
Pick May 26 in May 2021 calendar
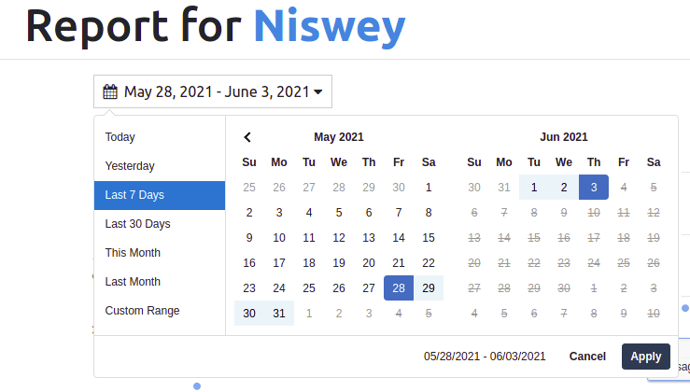pyautogui.click(x=339, y=288)
